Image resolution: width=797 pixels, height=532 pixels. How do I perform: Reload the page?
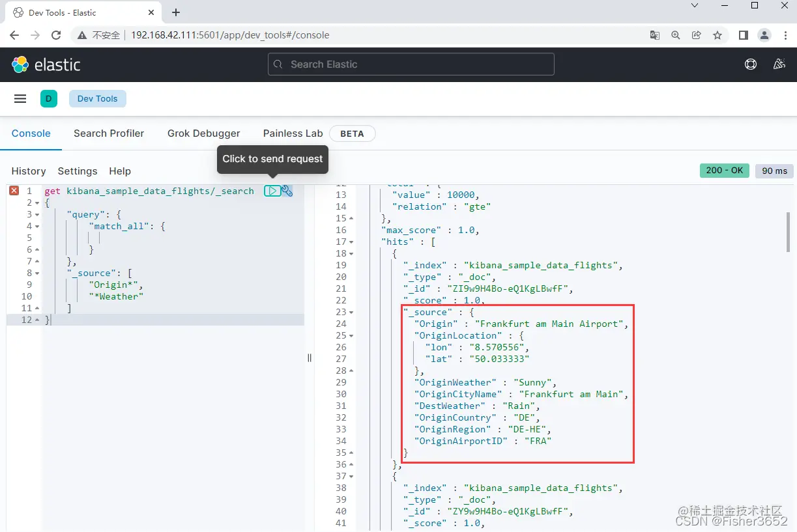[56, 35]
